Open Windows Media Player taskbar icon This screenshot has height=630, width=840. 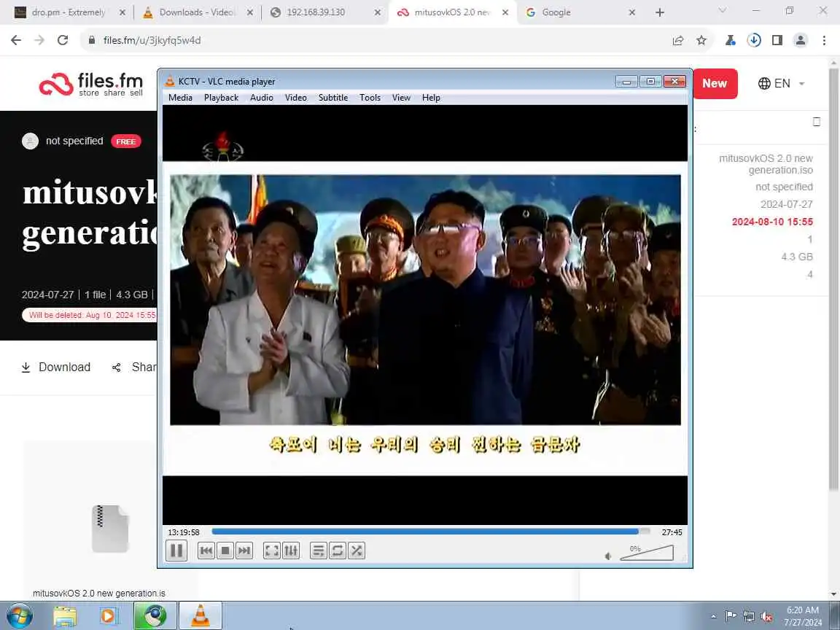109,615
